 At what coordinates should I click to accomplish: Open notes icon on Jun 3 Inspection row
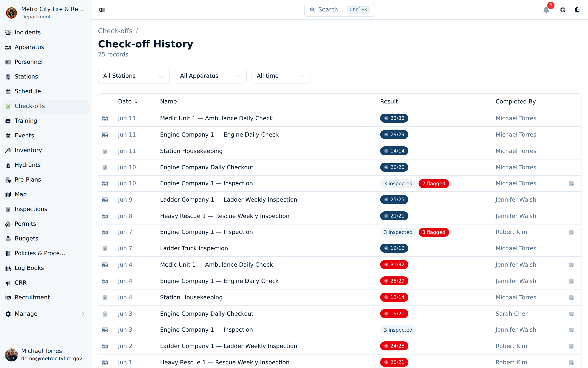click(x=571, y=330)
